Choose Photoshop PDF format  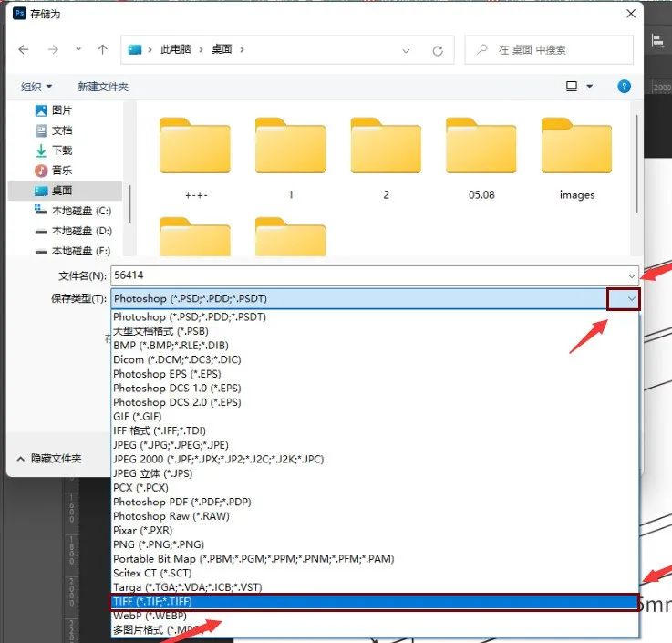pos(375,502)
